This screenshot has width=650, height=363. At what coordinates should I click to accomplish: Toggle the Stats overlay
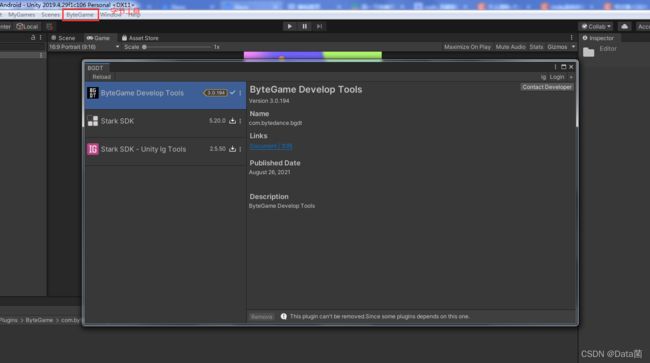coord(536,47)
